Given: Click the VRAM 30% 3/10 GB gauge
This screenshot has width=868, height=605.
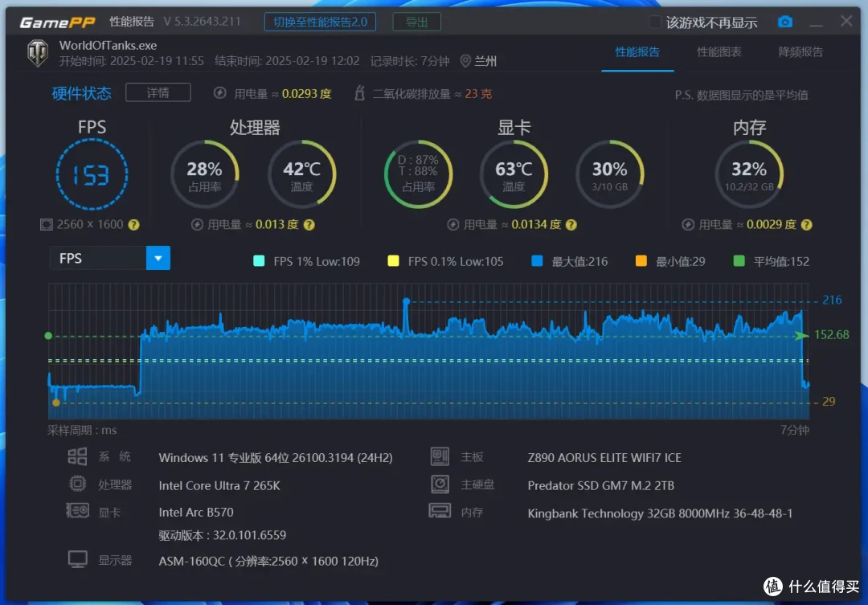Looking at the screenshot, I should (609, 174).
